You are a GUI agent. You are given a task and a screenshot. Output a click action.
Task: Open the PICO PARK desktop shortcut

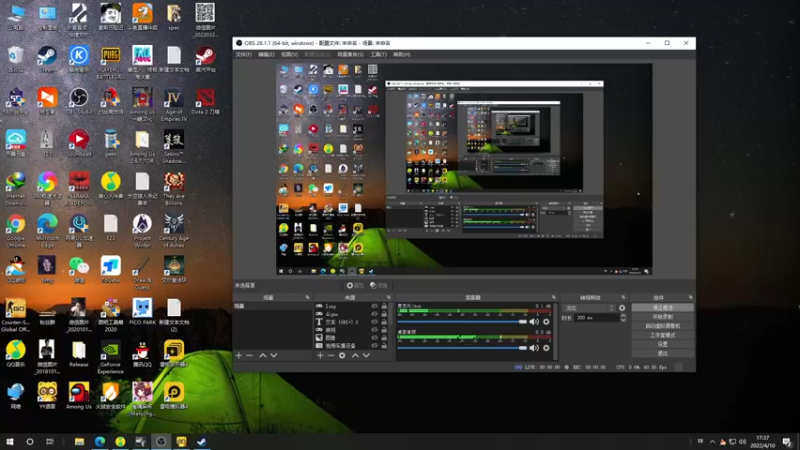[142, 312]
